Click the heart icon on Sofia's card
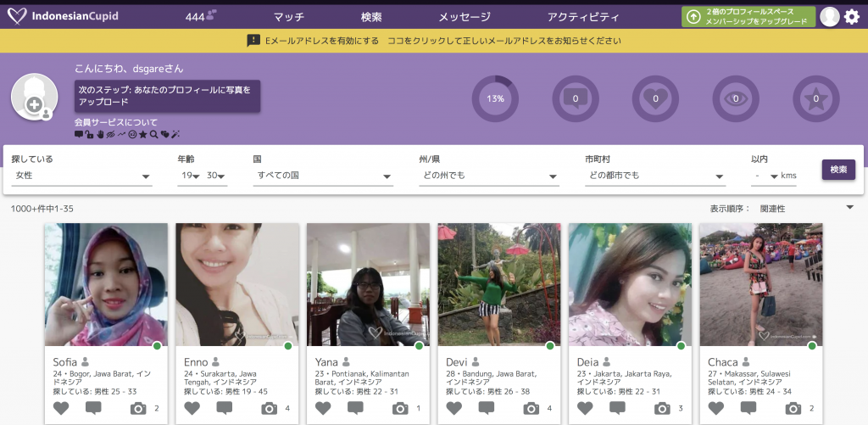This screenshot has width=868, height=425. [61, 408]
